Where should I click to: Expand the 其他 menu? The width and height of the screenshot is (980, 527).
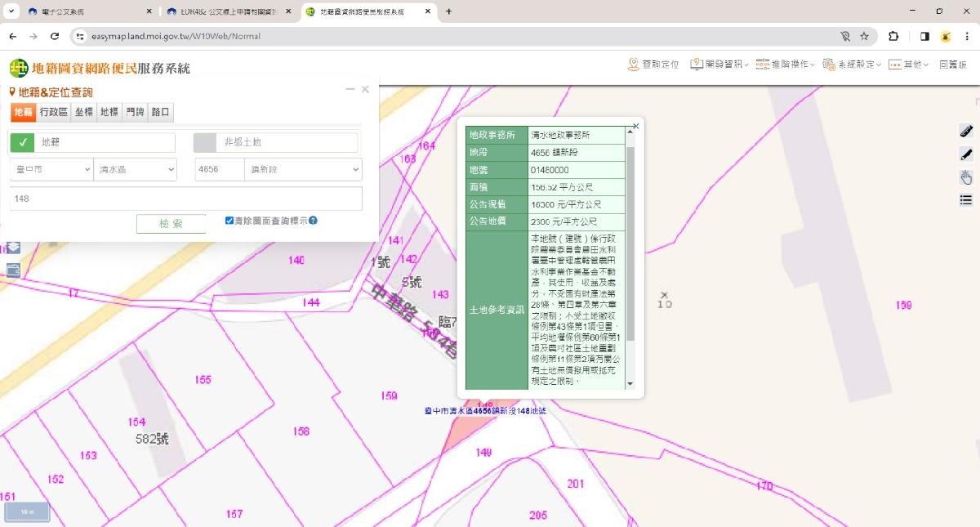pyautogui.click(x=909, y=65)
